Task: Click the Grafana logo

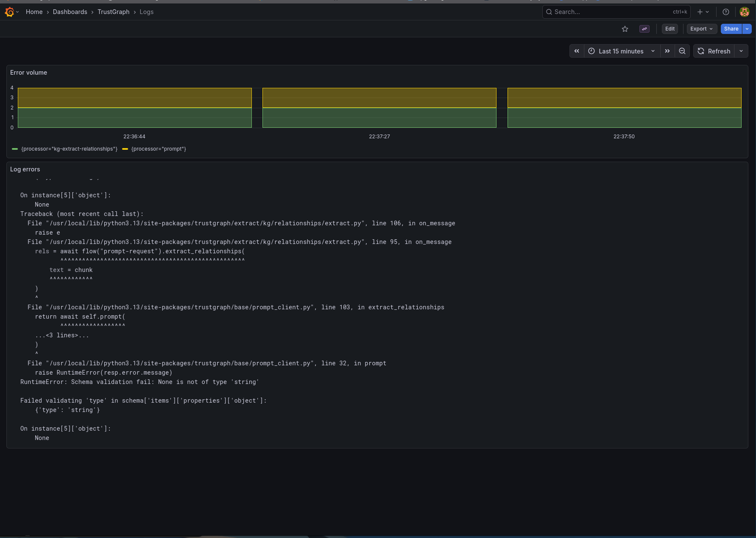Action: 9,12
